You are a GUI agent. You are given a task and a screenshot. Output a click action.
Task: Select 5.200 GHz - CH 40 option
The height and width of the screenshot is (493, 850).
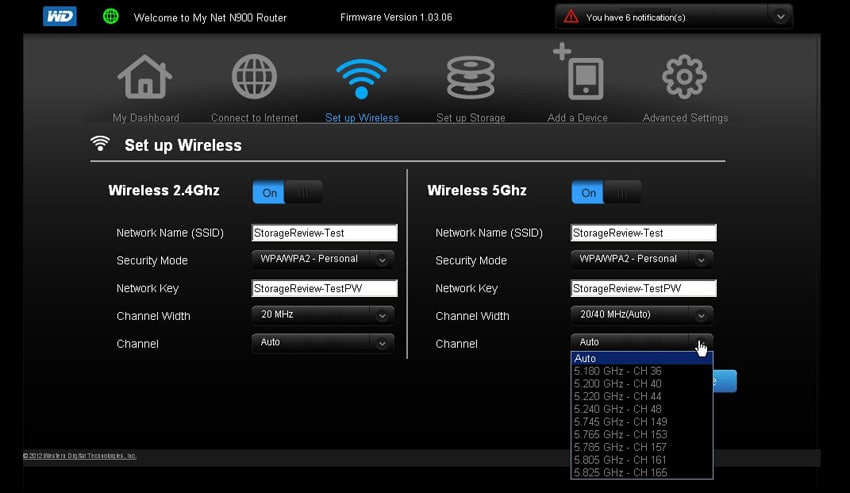(642, 383)
